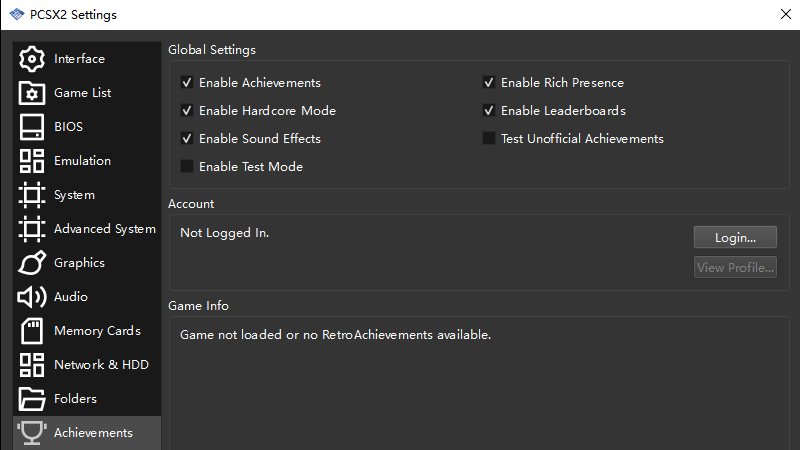Open Folders settings label
The height and width of the screenshot is (450, 800).
(76, 399)
